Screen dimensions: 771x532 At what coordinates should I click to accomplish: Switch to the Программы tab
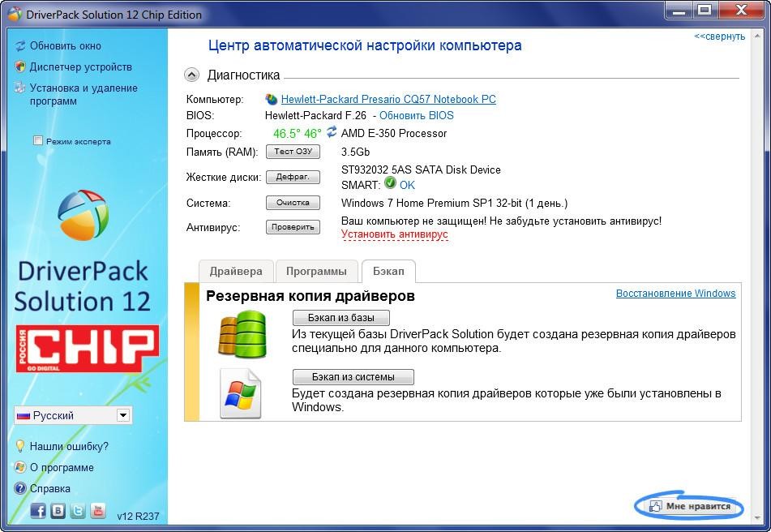point(316,272)
